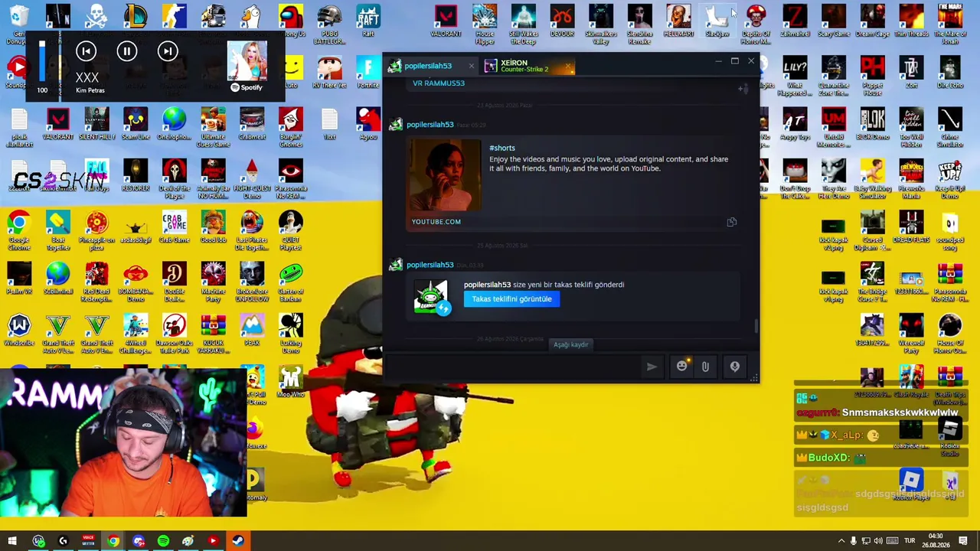
Task: Open Windscribe desktop shortcut
Action: [x=19, y=331]
